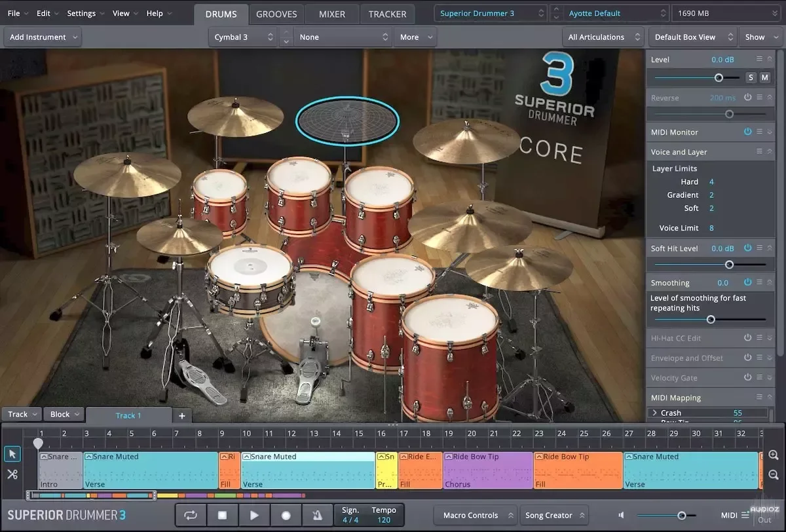Toggle the metronome click
Image resolution: width=786 pixels, height=532 pixels.
point(317,515)
